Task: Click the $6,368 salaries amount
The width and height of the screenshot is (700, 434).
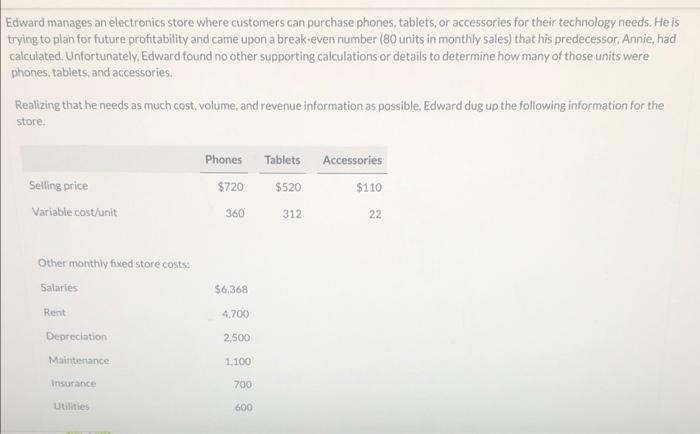Action: pyautogui.click(x=231, y=289)
